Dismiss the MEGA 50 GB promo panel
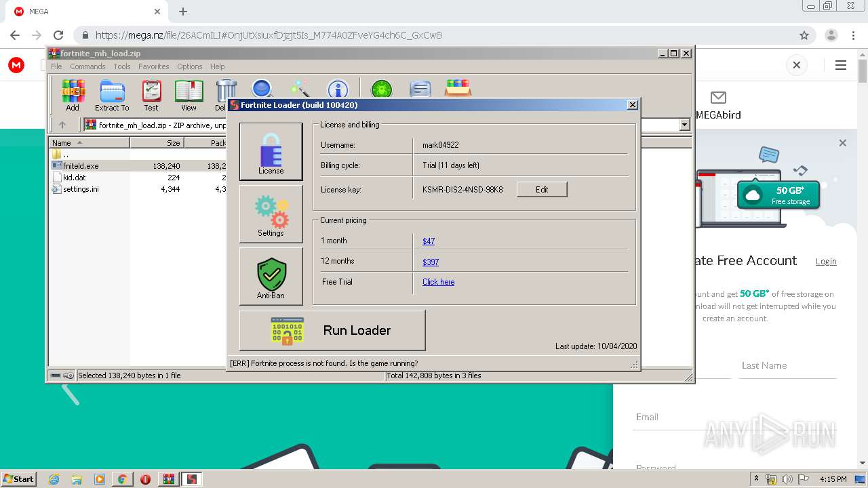 point(842,143)
